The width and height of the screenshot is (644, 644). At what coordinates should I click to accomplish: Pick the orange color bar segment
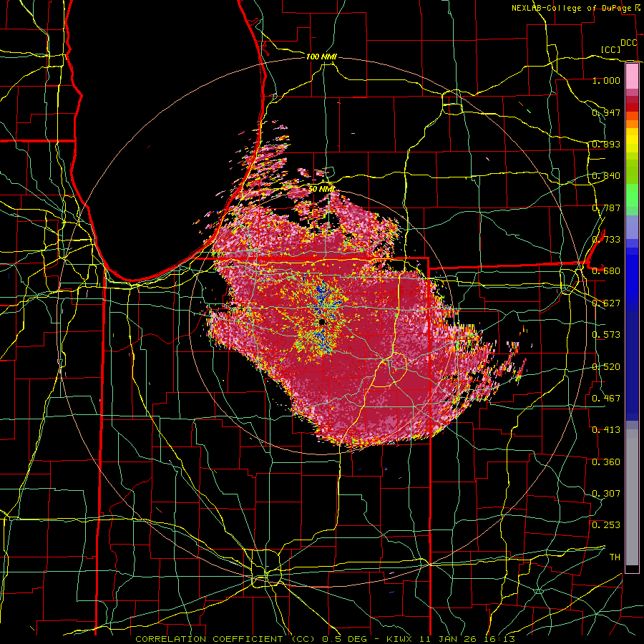click(632, 124)
